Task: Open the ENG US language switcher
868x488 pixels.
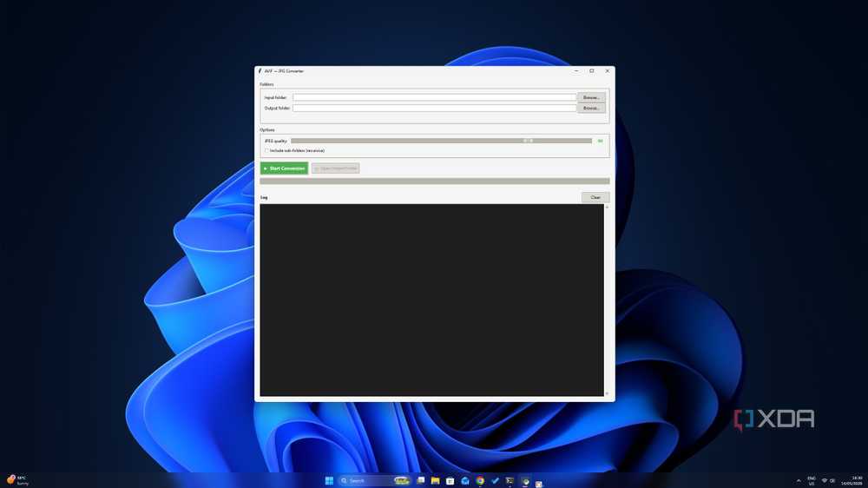Action: click(812, 480)
